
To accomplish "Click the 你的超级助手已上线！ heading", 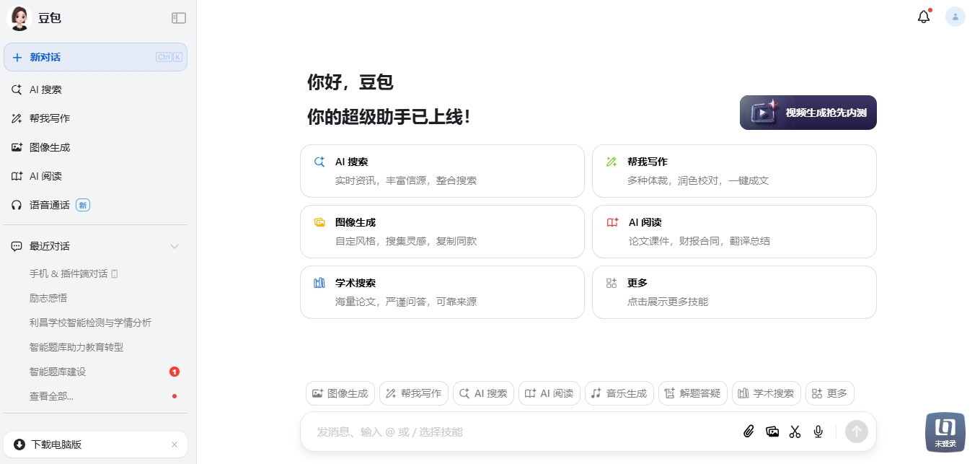I will [389, 117].
